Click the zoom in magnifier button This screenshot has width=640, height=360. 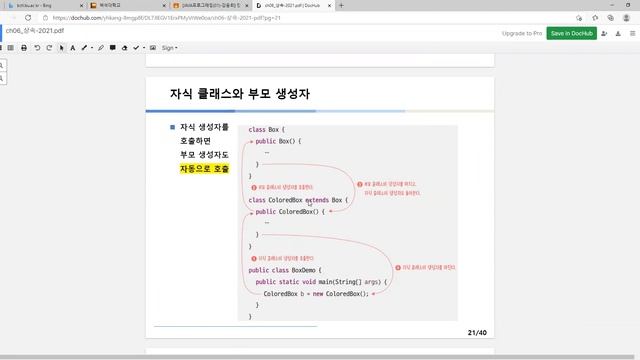tap(2, 65)
